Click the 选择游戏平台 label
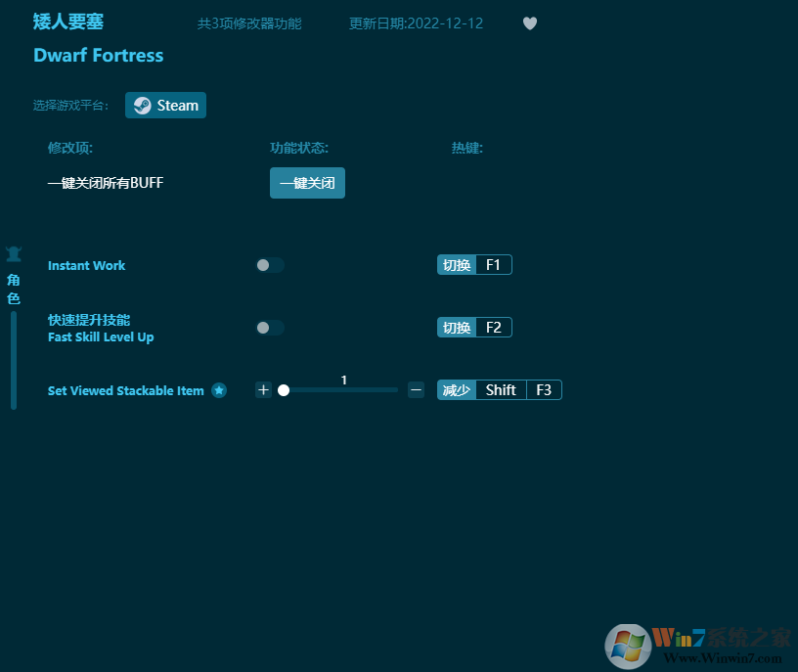The image size is (798, 672). [x=70, y=106]
